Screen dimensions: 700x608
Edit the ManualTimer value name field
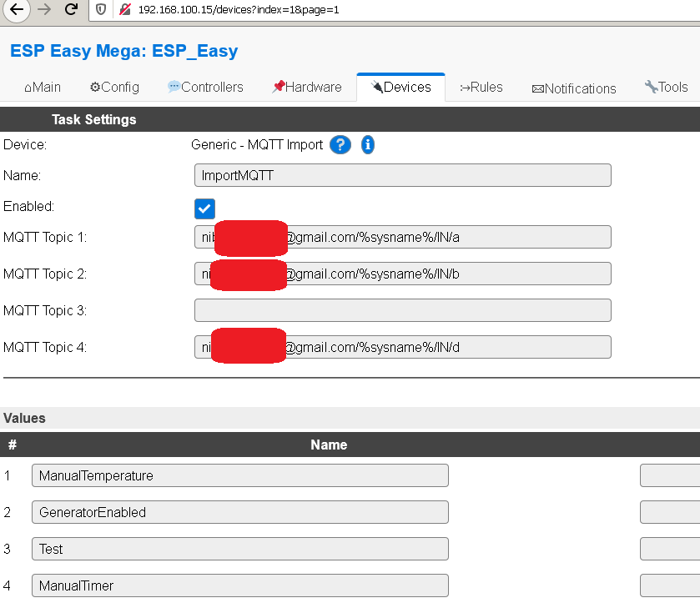[x=240, y=585]
